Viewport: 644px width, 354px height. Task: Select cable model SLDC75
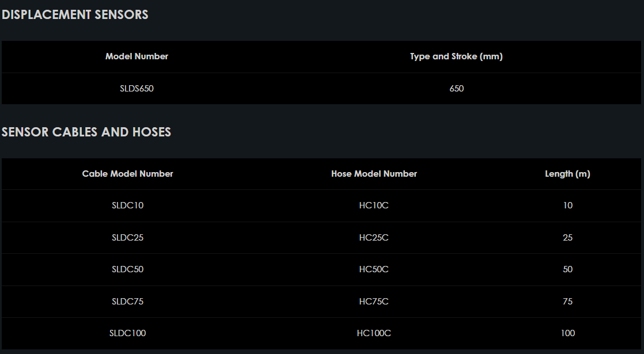127,301
